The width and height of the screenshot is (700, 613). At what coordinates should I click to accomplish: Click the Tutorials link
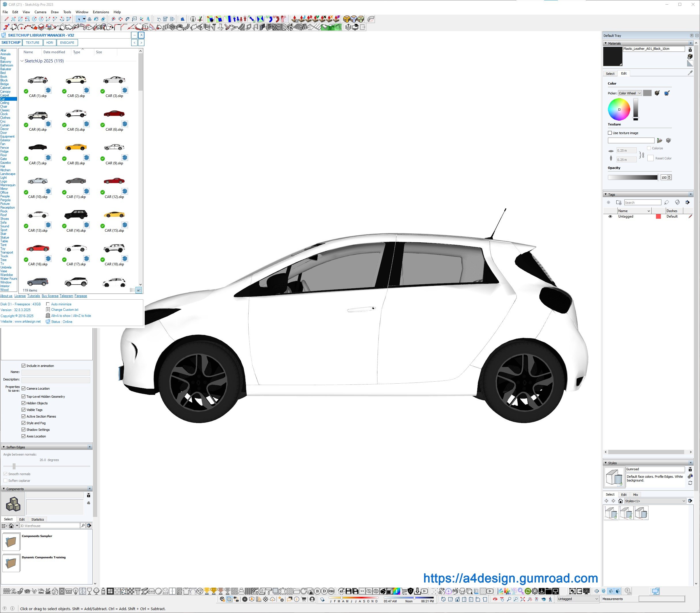click(33, 296)
